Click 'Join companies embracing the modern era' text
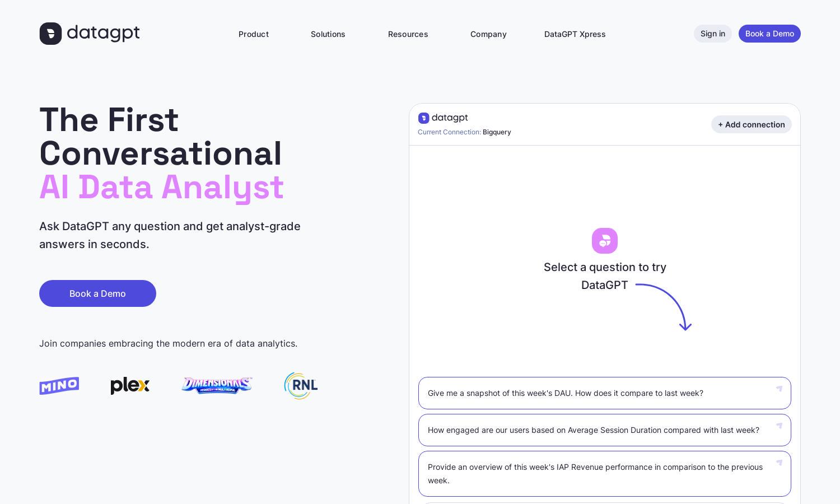 coord(169,343)
